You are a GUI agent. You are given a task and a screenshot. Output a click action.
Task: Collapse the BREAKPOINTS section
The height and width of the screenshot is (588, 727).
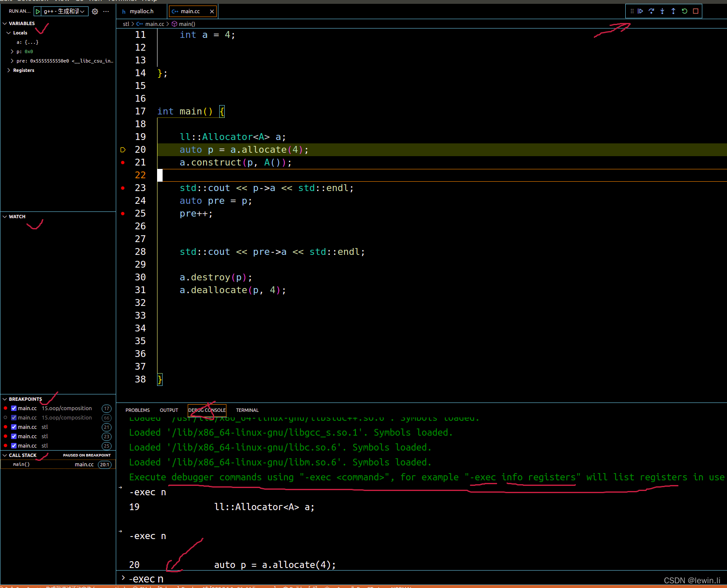(5, 399)
